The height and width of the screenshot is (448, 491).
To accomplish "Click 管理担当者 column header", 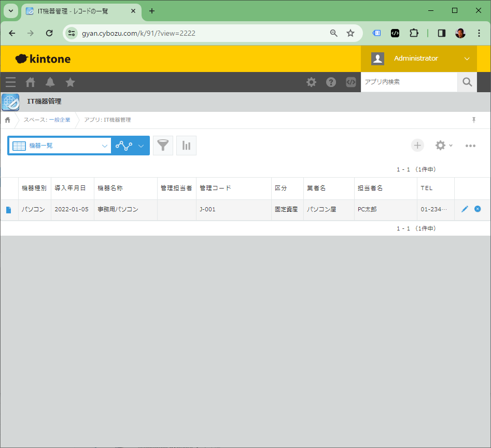I will click(x=176, y=188).
